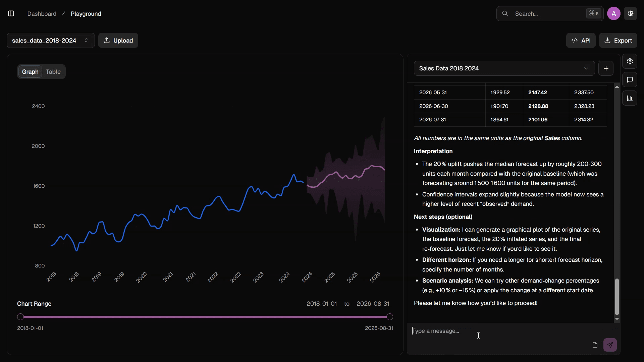Click the plus icon for new chat

point(606,68)
